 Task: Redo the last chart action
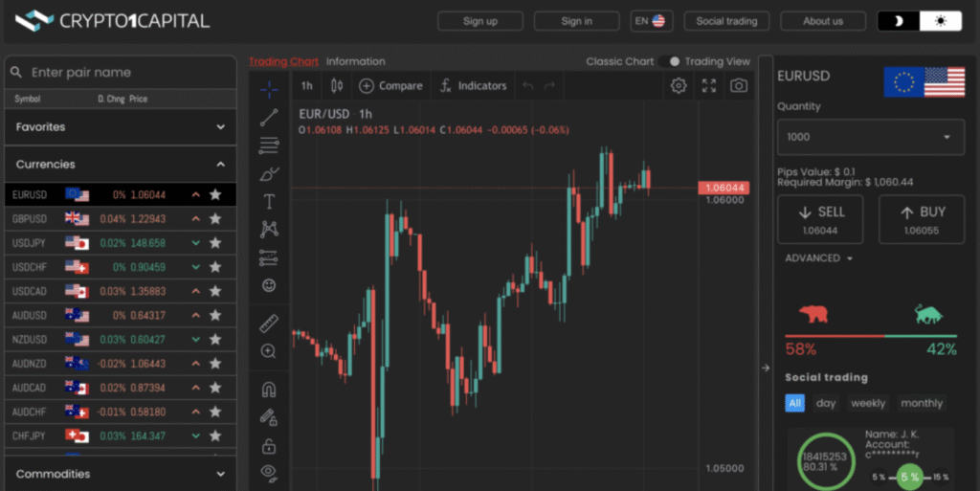pos(549,85)
